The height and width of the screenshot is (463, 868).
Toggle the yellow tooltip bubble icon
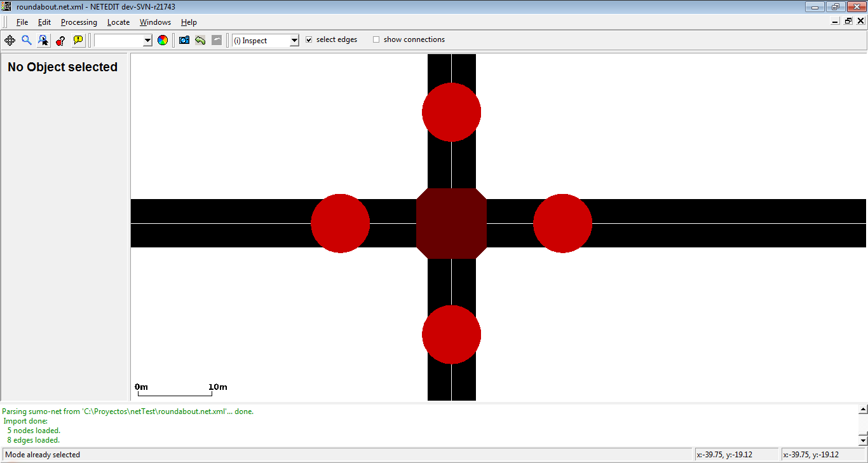(78, 40)
